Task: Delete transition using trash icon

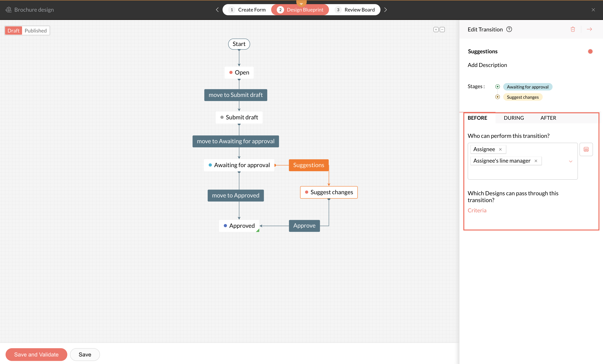Action: pos(573,29)
